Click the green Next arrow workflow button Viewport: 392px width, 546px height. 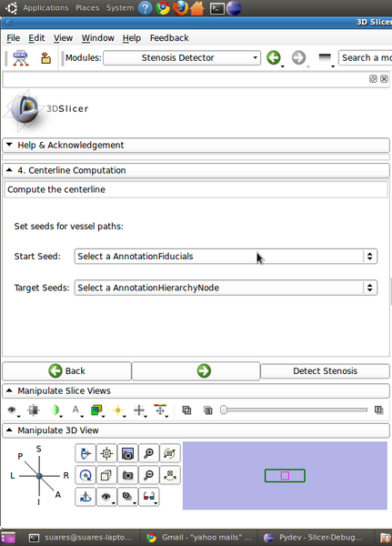click(196, 371)
